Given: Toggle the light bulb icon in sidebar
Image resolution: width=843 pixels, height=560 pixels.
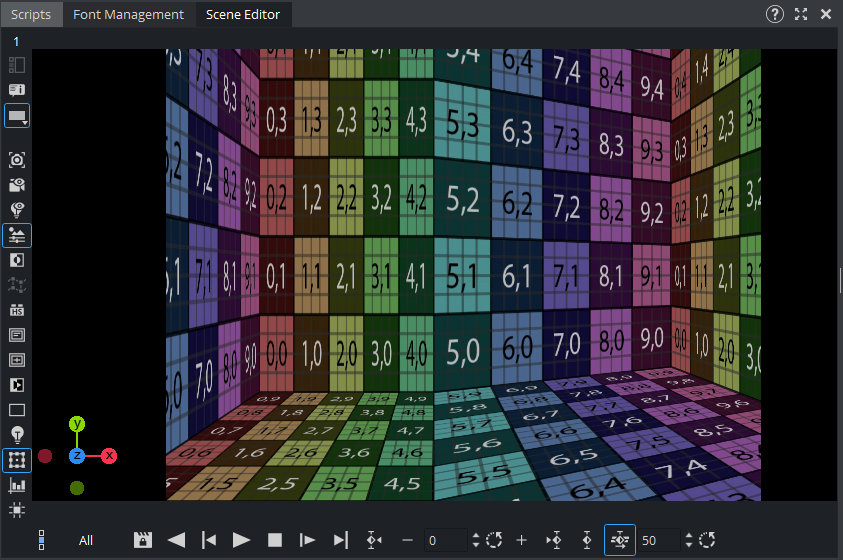Looking at the screenshot, I should [x=17, y=434].
